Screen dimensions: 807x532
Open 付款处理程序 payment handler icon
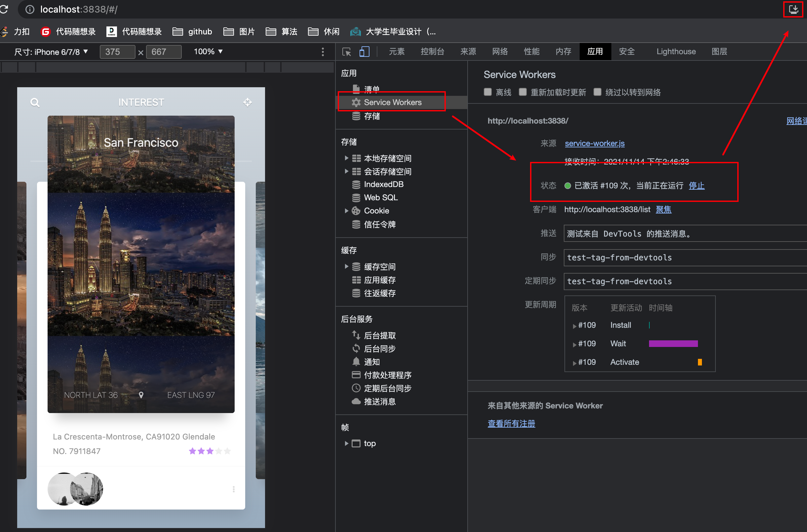[356, 375]
